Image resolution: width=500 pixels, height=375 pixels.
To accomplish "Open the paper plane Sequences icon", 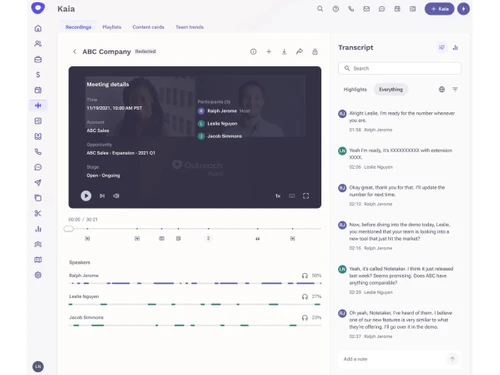I will pyautogui.click(x=38, y=182).
